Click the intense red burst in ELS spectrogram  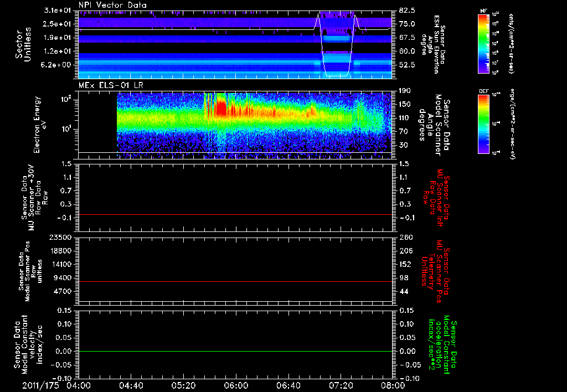(x=220, y=109)
